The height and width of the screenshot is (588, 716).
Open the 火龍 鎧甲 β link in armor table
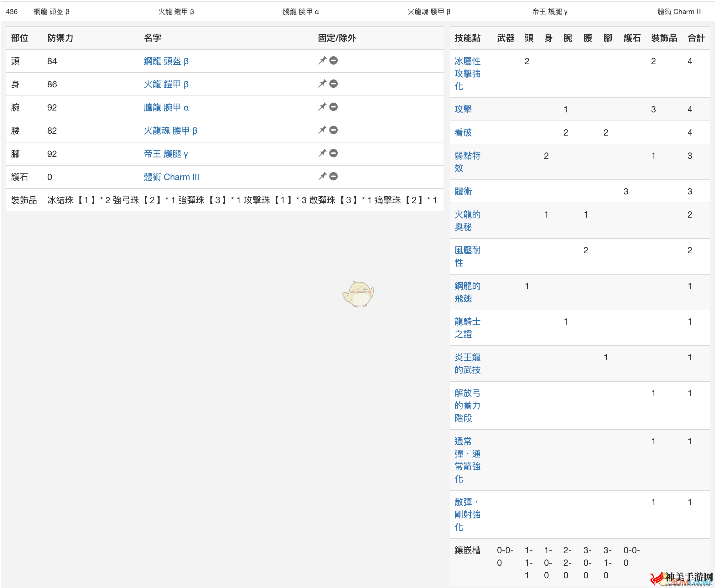click(x=166, y=84)
